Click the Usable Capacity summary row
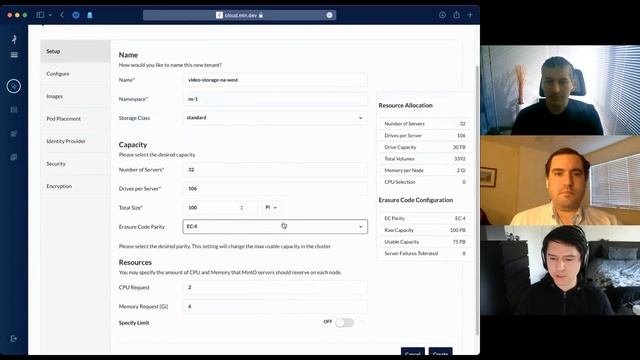The image size is (640, 360). pos(425,242)
